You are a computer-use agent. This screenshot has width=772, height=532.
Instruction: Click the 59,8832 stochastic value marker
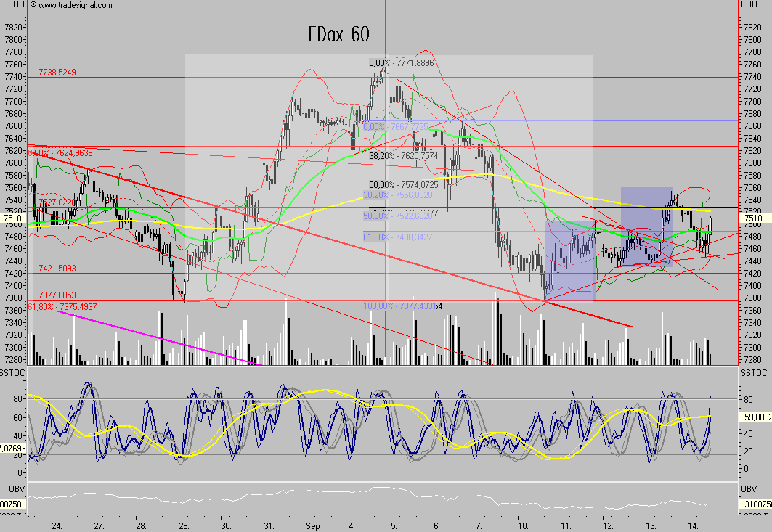[754, 417]
